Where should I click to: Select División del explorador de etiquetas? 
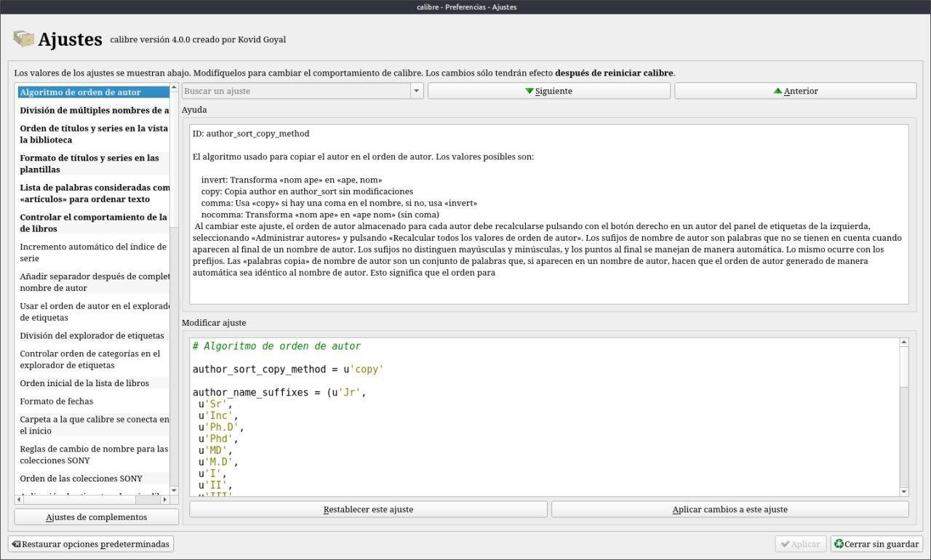(x=92, y=336)
